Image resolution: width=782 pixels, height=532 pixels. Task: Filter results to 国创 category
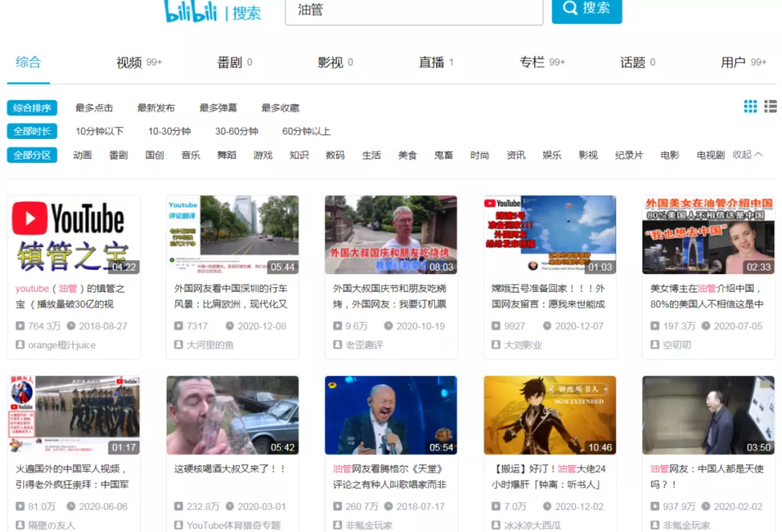[155, 155]
